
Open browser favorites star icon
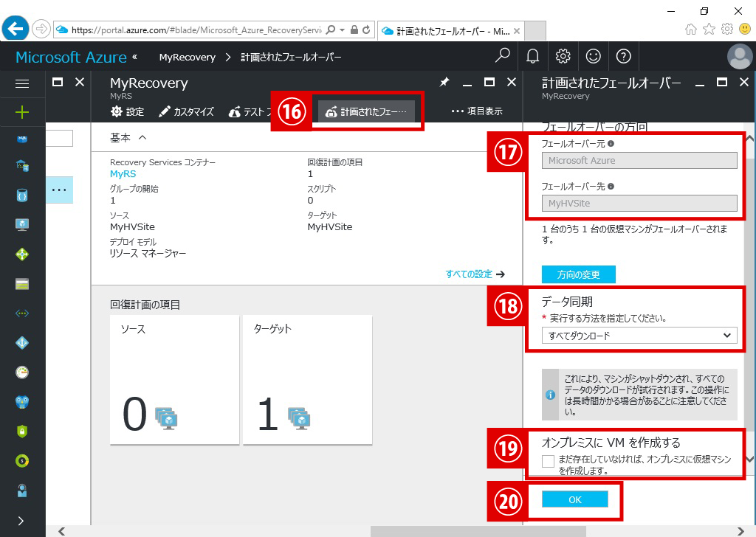pos(709,30)
